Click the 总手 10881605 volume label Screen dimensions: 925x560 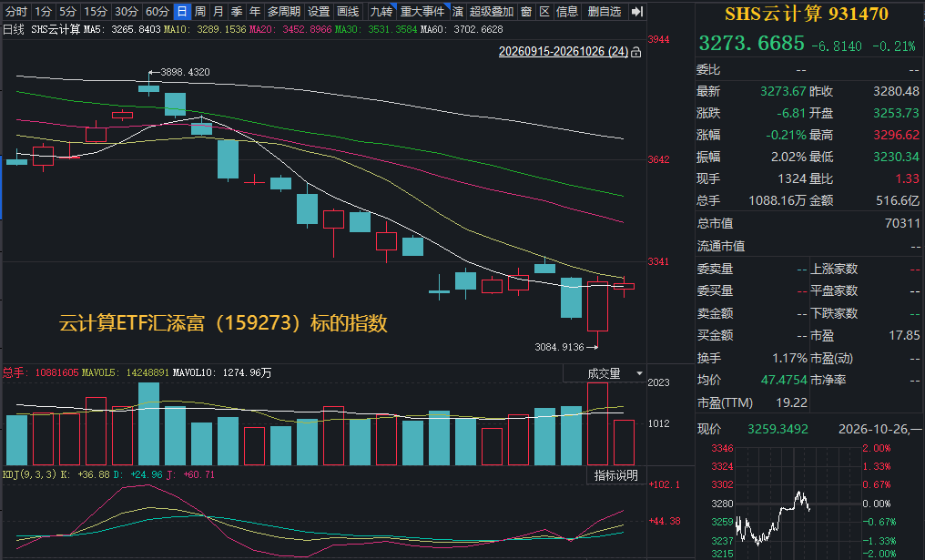point(41,372)
